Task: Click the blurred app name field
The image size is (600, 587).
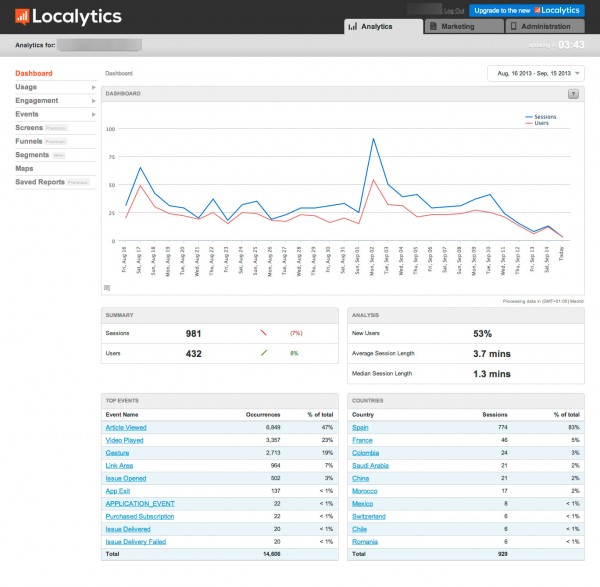Action: click(x=99, y=45)
